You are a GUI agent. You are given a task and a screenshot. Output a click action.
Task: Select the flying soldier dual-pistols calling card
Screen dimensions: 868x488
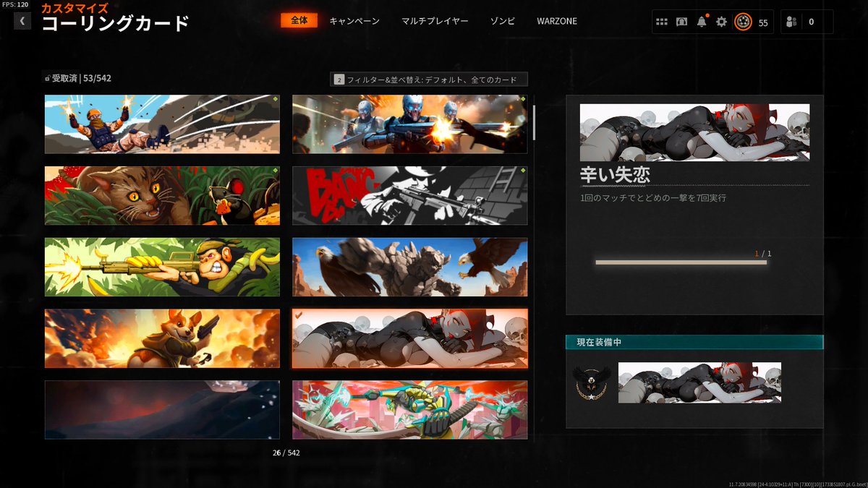coord(162,124)
